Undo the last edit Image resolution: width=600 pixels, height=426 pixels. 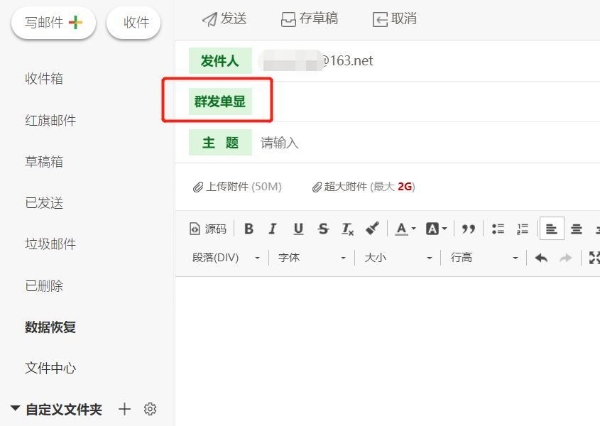click(541, 258)
